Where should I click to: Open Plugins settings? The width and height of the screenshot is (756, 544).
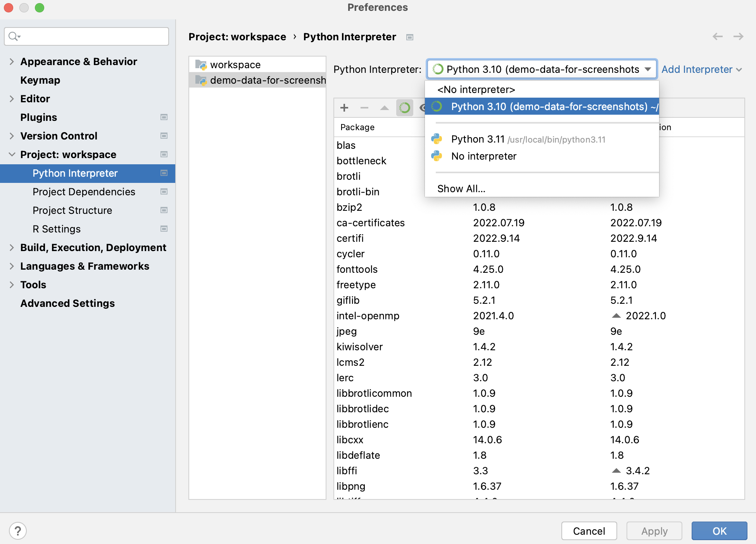[39, 117]
